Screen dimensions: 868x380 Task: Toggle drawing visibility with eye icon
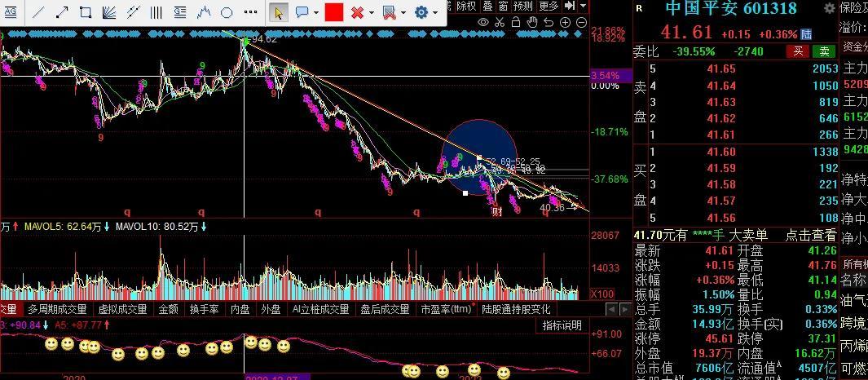click(482, 23)
